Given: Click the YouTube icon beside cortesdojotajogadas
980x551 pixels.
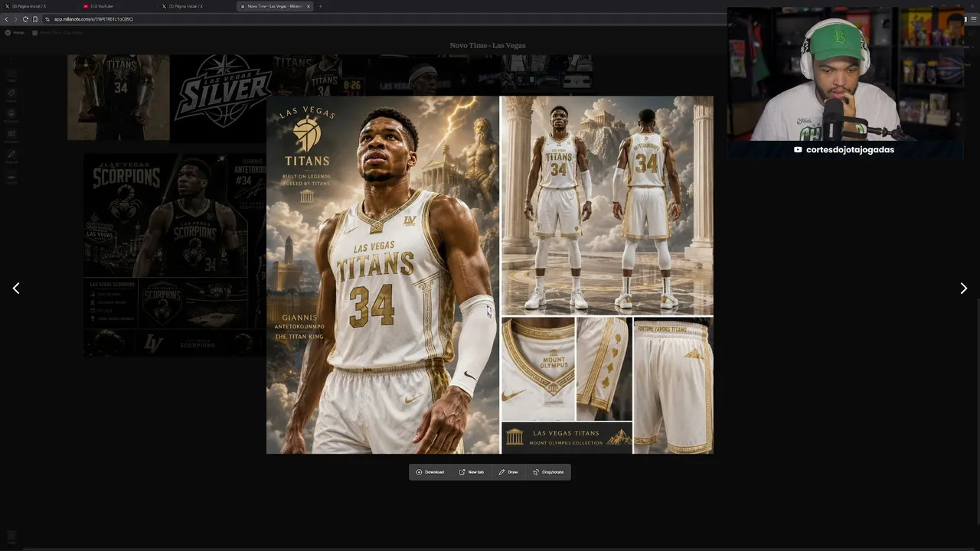Looking at the screenshot, I should (x=798, y=150).
